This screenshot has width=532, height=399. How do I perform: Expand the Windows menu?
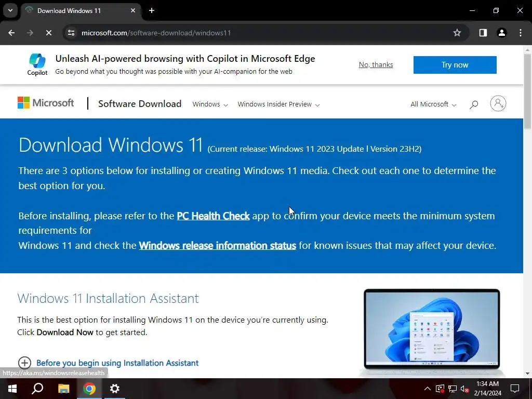[x=210, y=104]
